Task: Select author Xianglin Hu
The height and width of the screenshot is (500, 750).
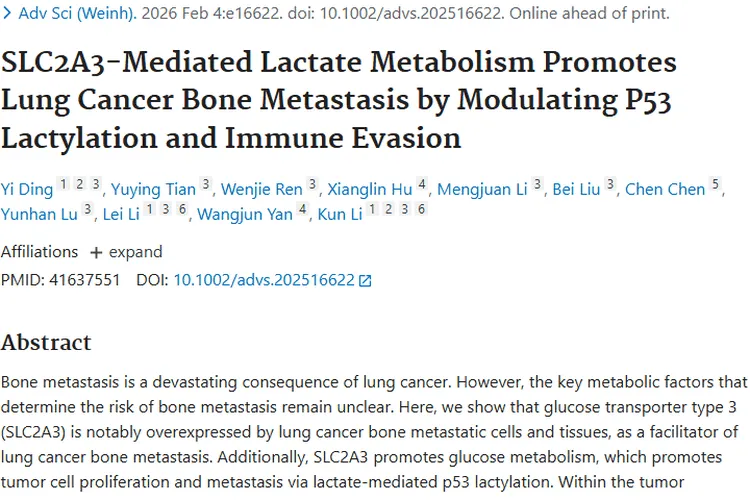Action: coord(369,188)
